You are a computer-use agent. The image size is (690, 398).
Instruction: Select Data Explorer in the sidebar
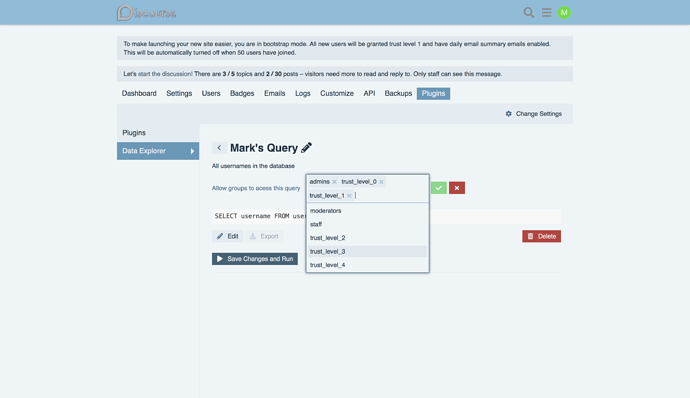[158, 151]
